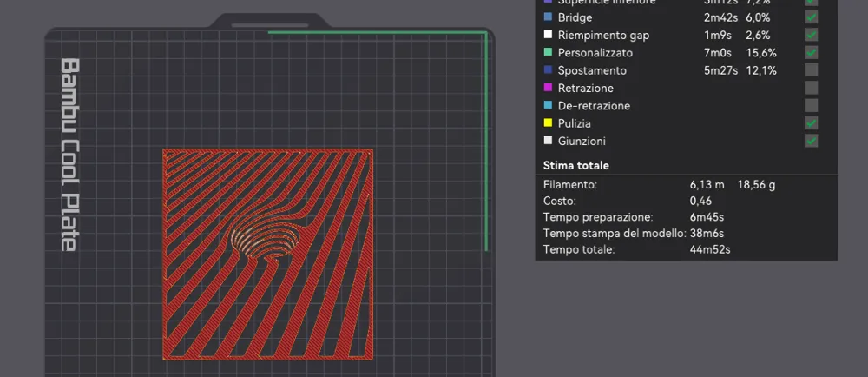
Task: Show Retrazione points via its checkbox
Action: 811,88
